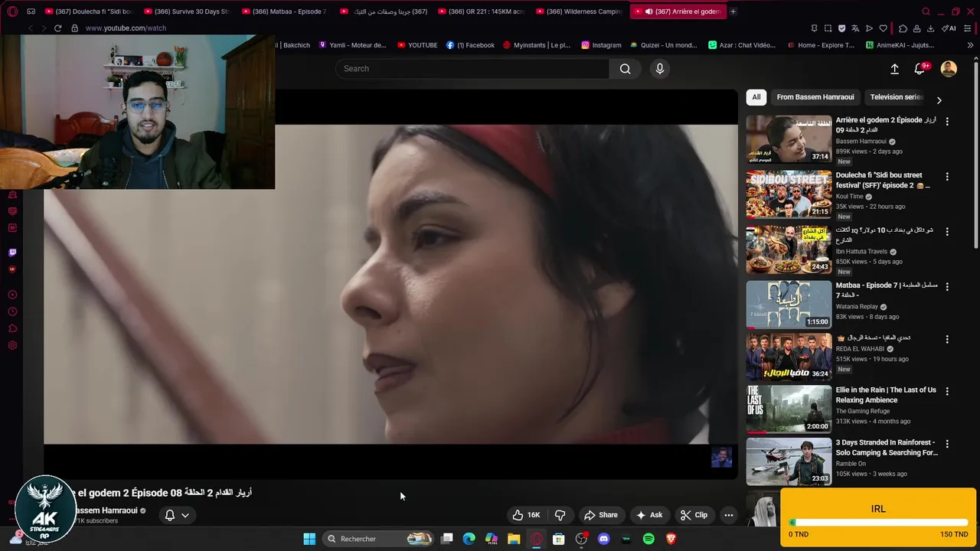Search YouTube with the magnifier button
Viewport: 980px width, 551px height.
point(626,69)
